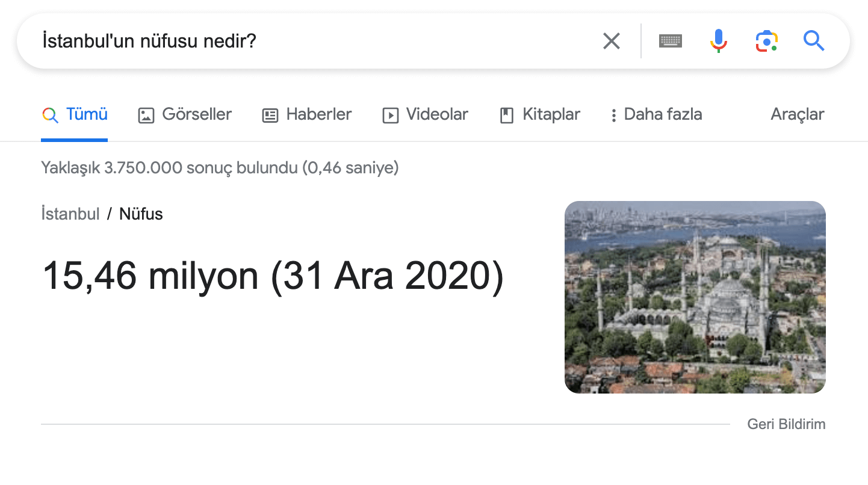Open the Istanbul mosque photo

coord(695,297)
